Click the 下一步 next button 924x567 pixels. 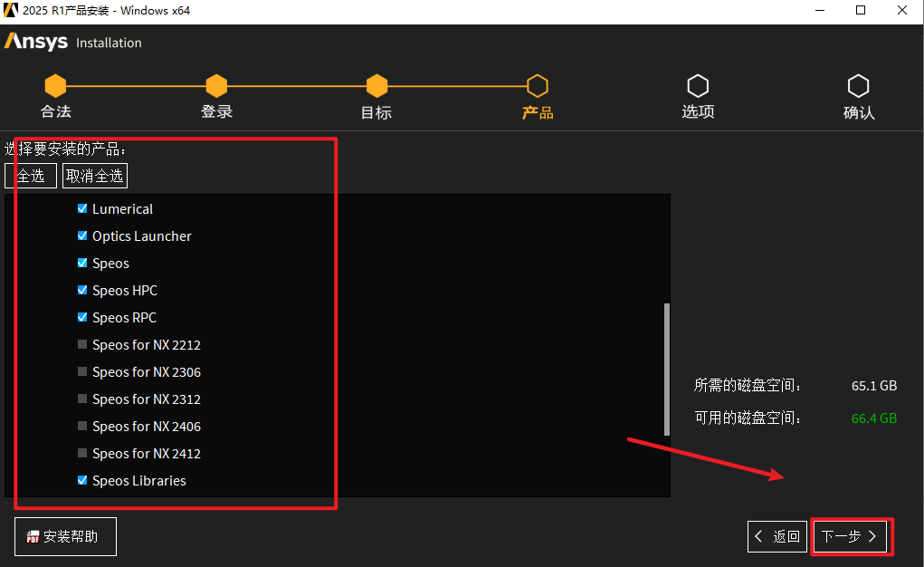click(x=849, y=536)
